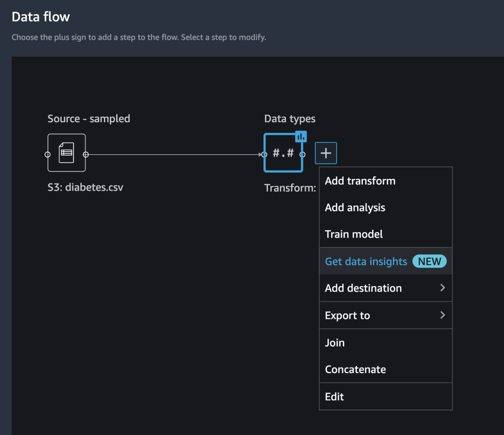504x435 pixels.
Task: Open the Add destination submenu
Action: (363, 288)
